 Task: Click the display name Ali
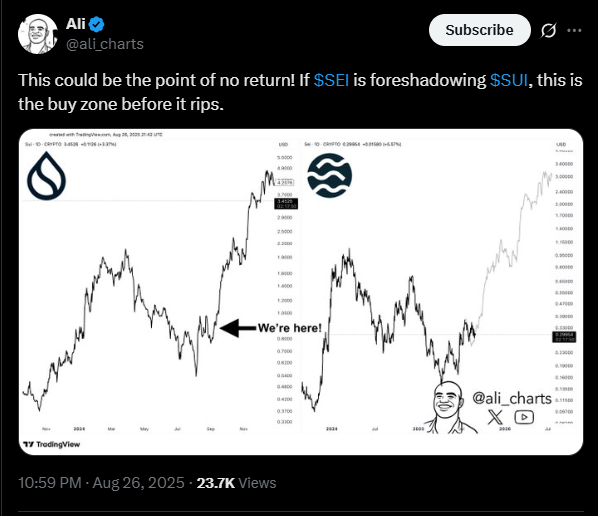click(76, 24)
